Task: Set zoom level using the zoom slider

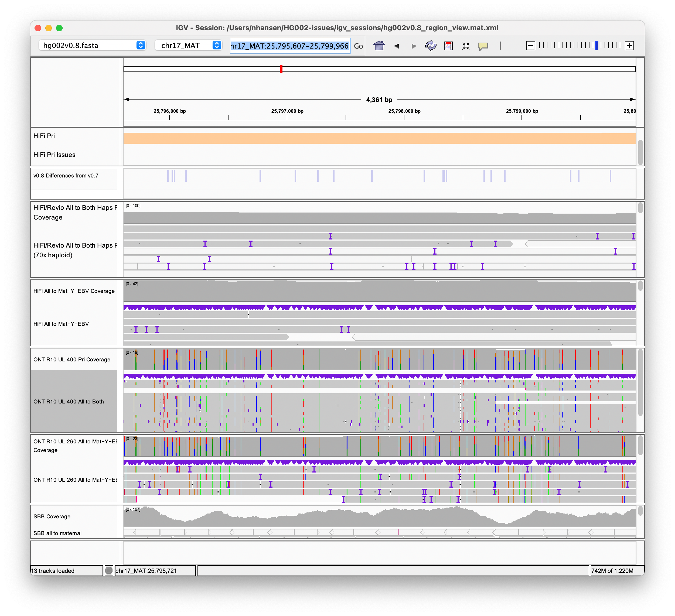Action: point(597,45)
